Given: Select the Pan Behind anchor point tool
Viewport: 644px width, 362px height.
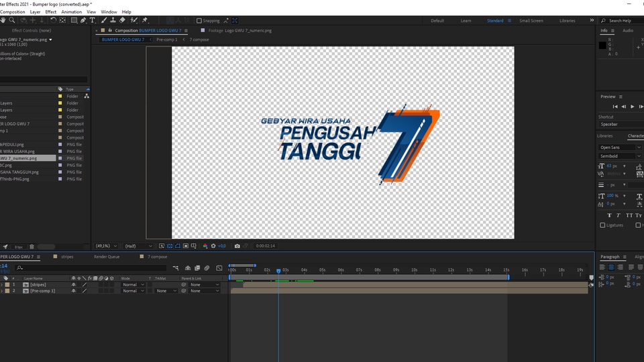Looking at the screenshot, I should pos(63,20).
